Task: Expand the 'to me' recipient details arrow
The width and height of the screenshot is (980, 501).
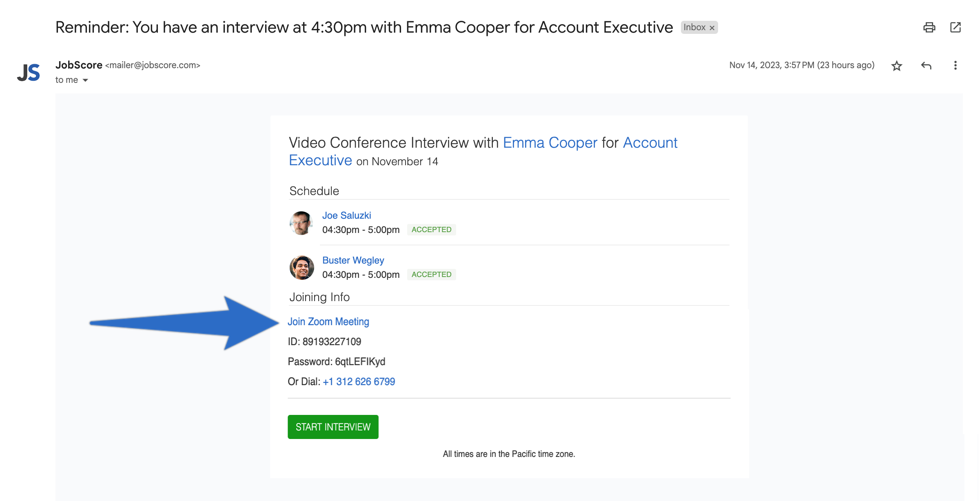Action: click(85, 80)
